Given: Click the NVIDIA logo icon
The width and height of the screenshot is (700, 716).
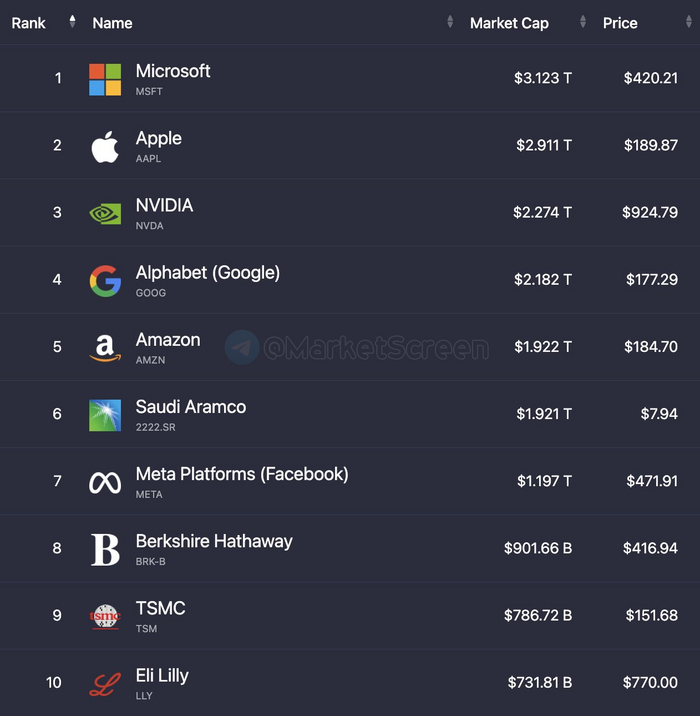Looking at the screenshot, I should 105,213.
